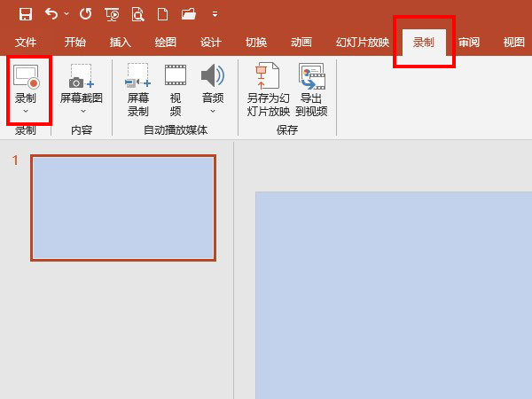532x399 pixels.
Task: Open the Customize Quick Access Toolbar dropdown
Action: click(215, 15)
